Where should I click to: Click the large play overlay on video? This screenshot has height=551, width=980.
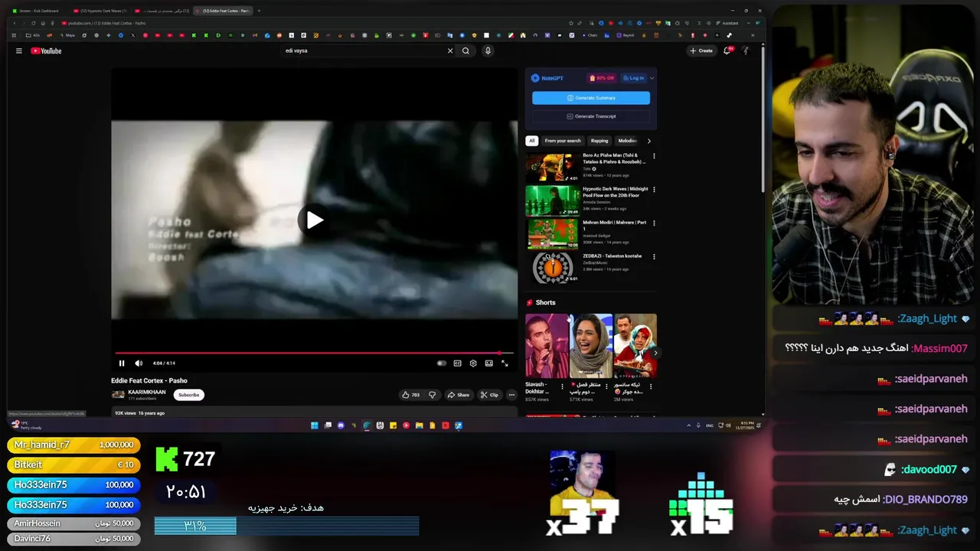click(315, 220)
